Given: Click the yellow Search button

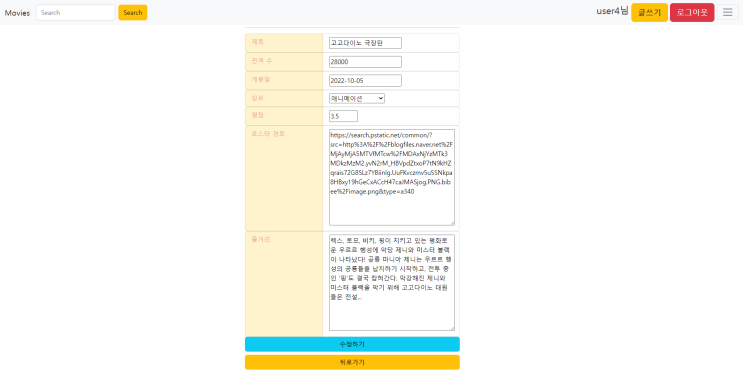Looking at the screenshot, I should pyautogui.click(x=133, y=13).
